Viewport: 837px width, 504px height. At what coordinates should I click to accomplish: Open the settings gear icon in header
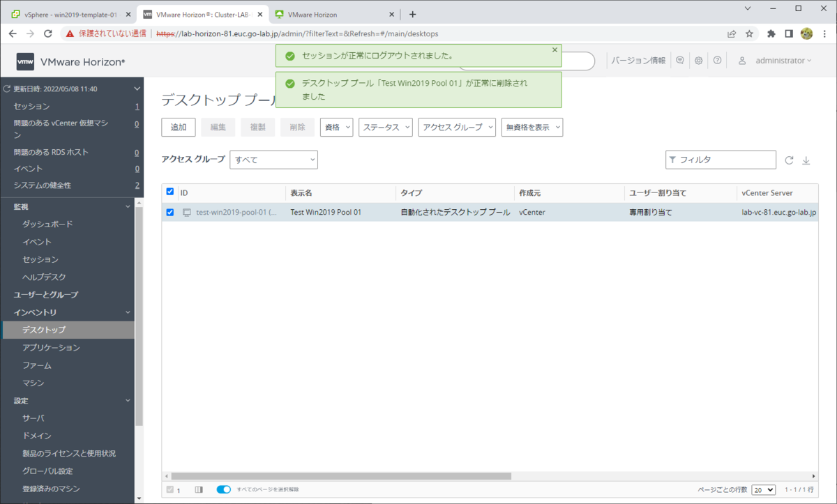coord(698,61)
